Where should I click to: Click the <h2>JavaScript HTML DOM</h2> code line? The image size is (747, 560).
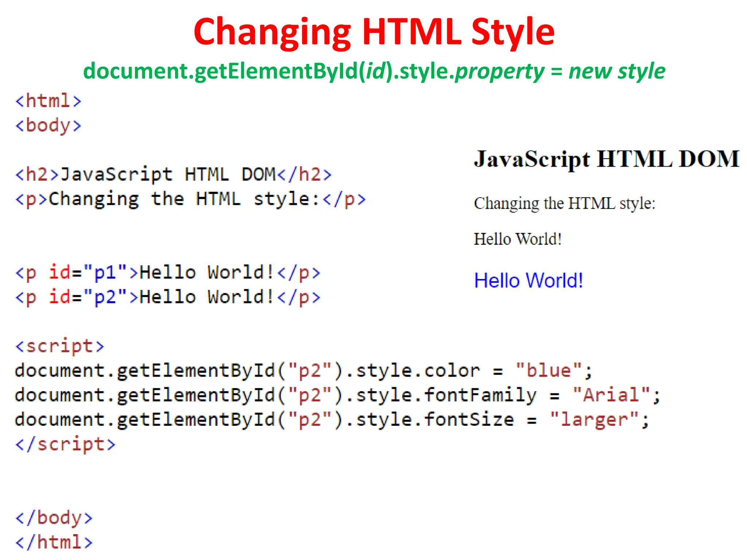[173, 174]
